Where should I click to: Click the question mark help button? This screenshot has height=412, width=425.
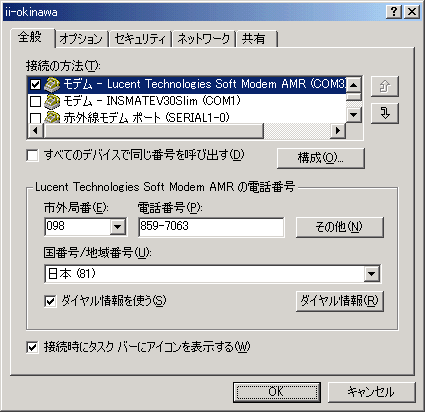(x=394, y=12)
